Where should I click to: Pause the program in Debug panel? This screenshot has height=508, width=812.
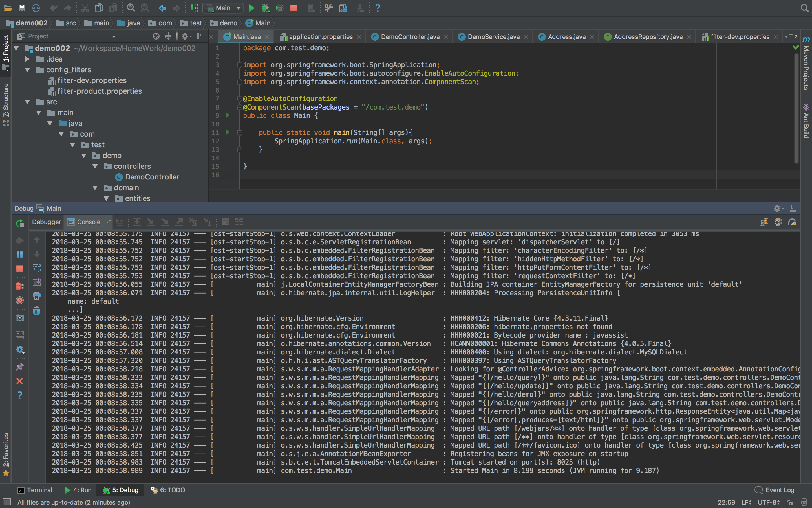[x=20, y=255]
